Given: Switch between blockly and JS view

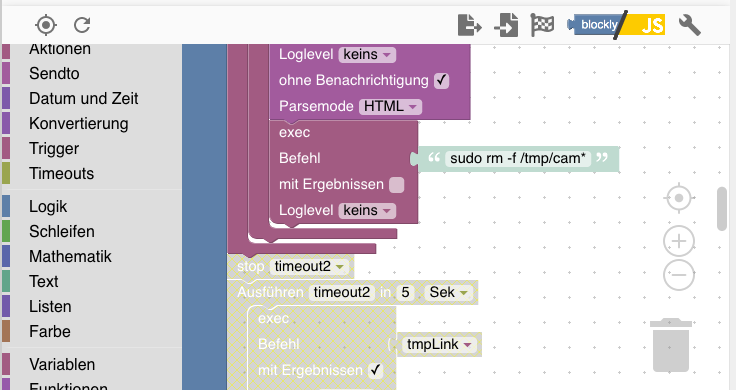Looking at the screenshot, I should pos(616,25).
